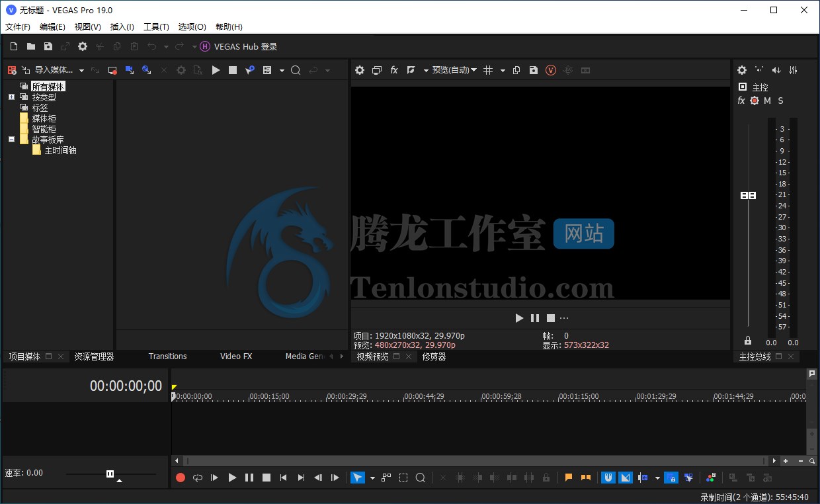Open the grid overlays dropdown arrow
Image resolution: width=820 pixels, height=504 pixels.
pyautogui.click(x=503, y=70)
